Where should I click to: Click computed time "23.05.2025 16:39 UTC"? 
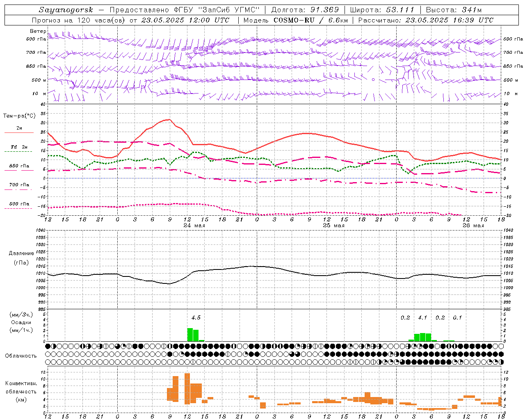pos(449,20)
